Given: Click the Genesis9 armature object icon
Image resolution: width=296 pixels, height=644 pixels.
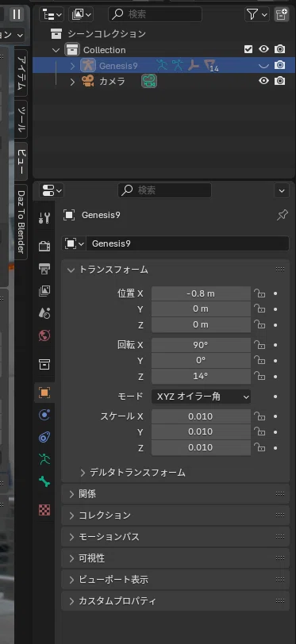Looking at the screenshot, I should point(88,65).
